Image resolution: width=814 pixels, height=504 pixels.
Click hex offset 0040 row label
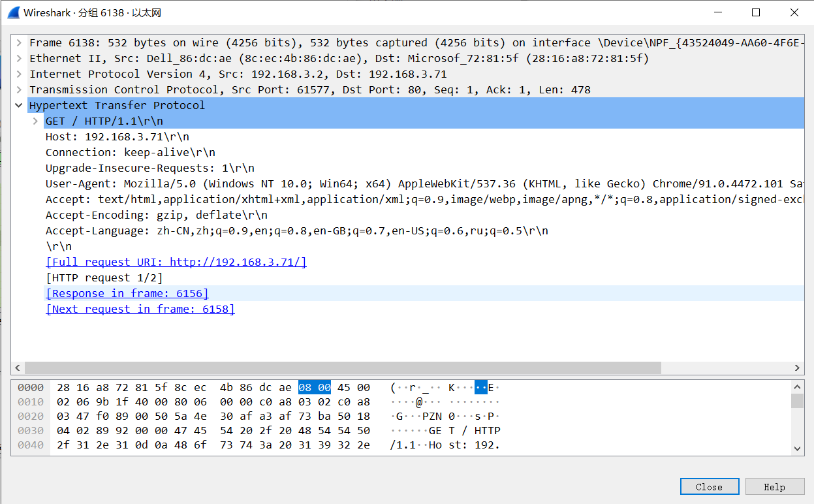[31, 445]
